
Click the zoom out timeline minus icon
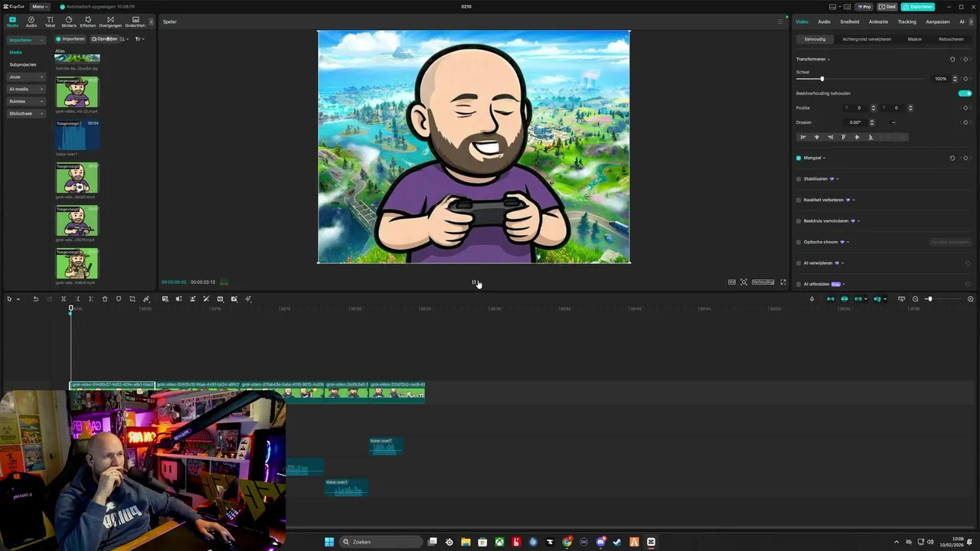[x=915, y=298]
